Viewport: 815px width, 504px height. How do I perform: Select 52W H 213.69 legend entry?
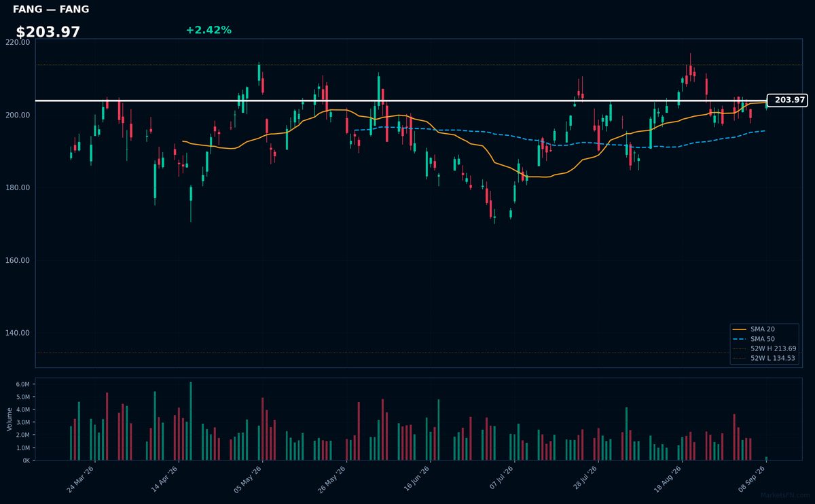pyautogui.click(x=764, y=348)
